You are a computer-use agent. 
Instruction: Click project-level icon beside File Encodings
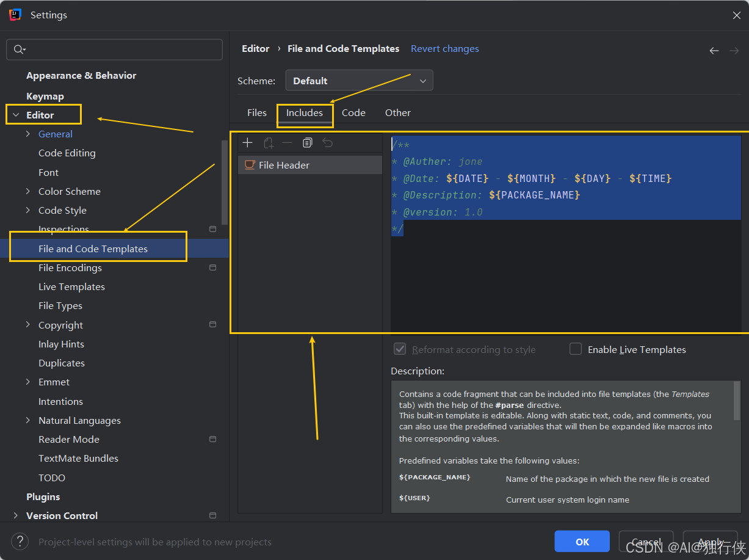click(212, 267)
